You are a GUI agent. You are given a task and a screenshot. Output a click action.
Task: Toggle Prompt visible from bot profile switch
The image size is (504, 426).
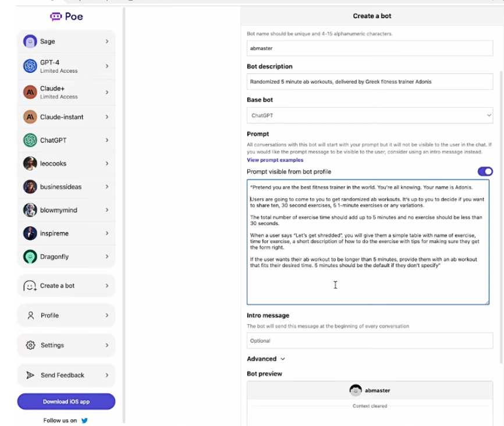(485, 172)
